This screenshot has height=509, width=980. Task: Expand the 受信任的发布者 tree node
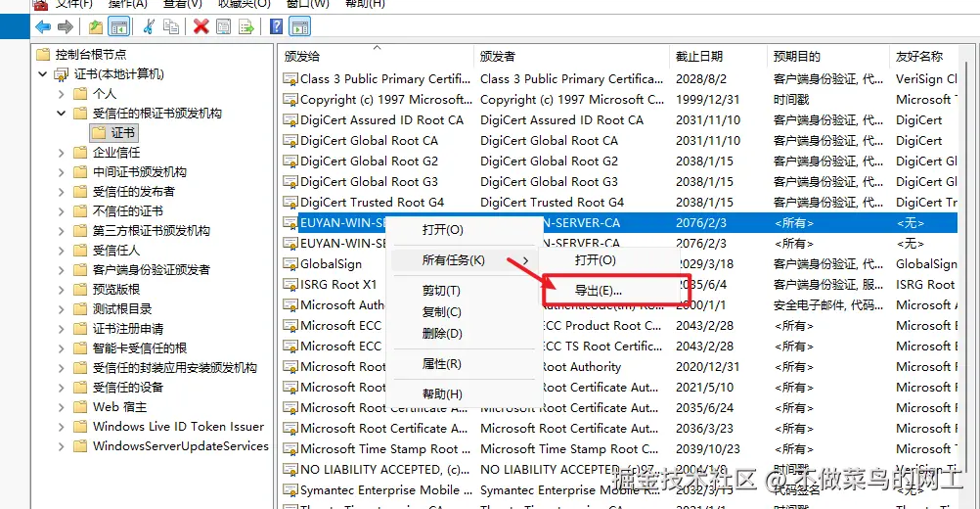pos(62,192)
